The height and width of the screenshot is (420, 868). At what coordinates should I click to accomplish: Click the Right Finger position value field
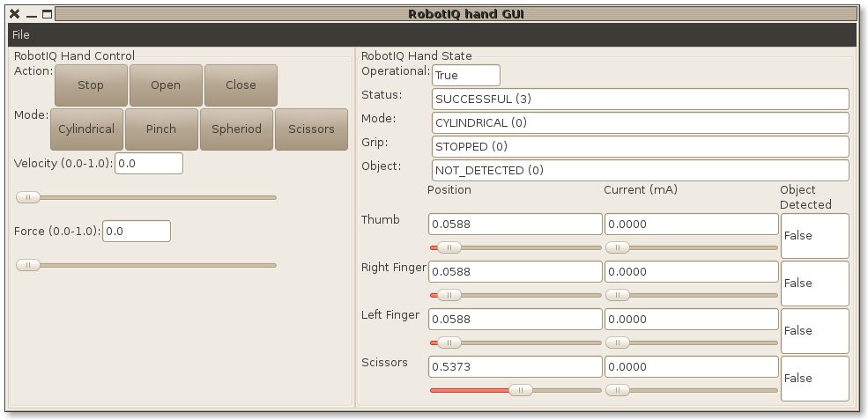[x=516, y=272]
